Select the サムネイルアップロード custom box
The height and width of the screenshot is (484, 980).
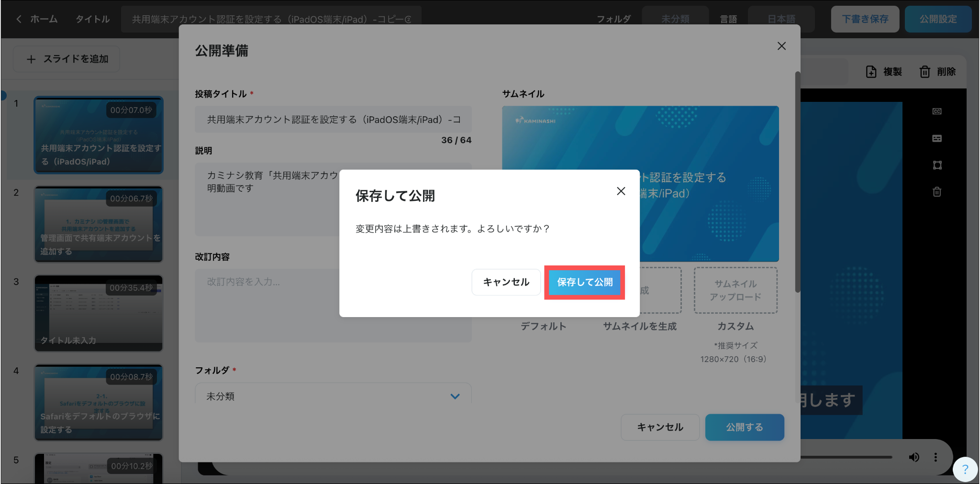(x=735, y=290)
